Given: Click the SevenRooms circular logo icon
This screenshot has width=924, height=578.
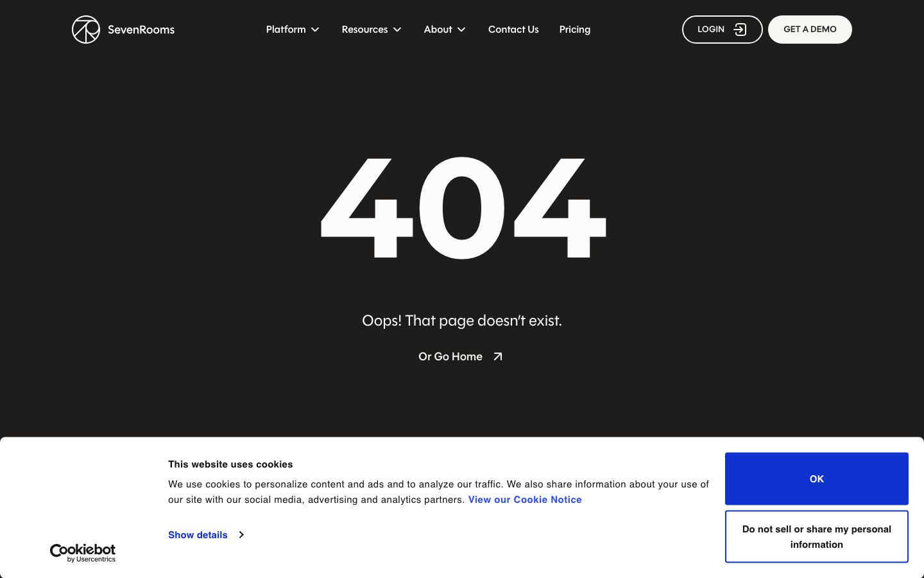Looking at the screenshot, I should pyautogui.click(x=86, y=30).
